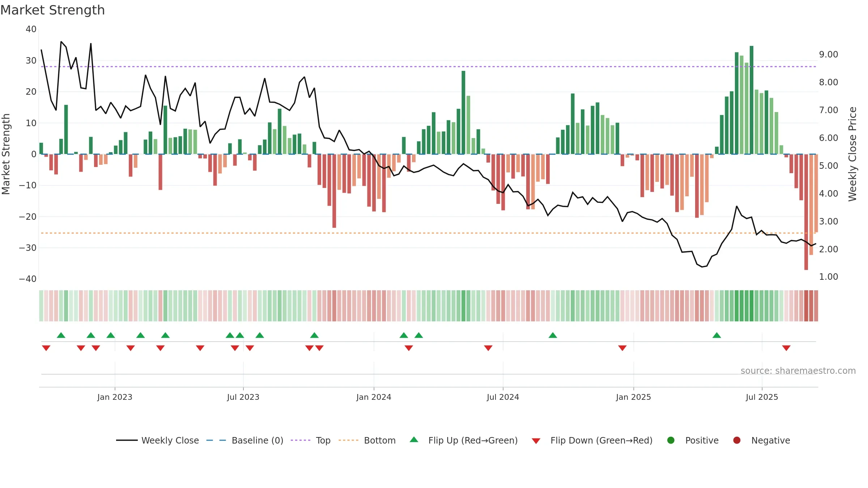Click the 30 tick on the left axis
868x488 pixels.
click(31, 60)
